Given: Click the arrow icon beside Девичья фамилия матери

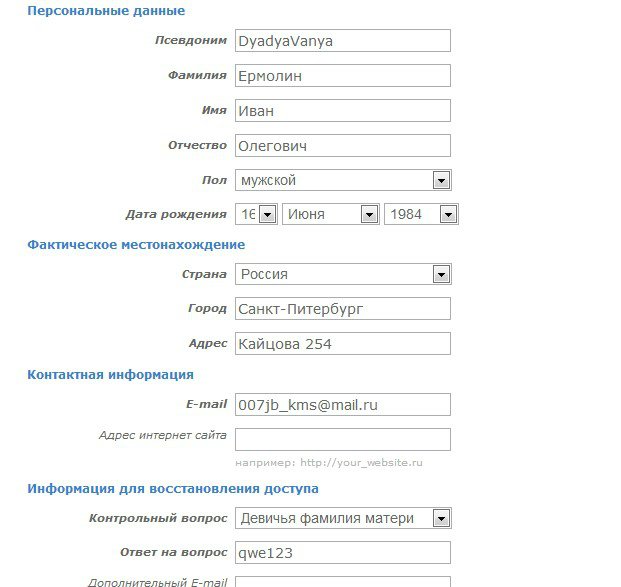Looking at the screenshot, I should 441,518.
